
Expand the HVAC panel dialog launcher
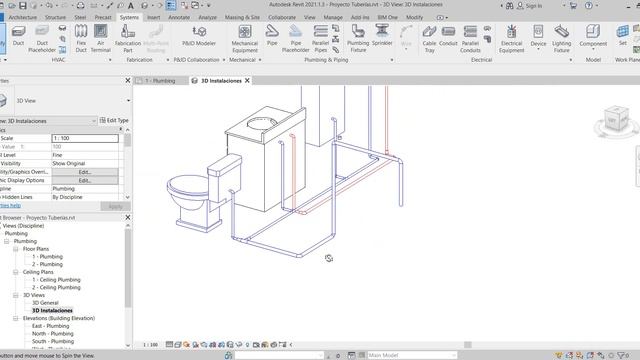(110, 60)
